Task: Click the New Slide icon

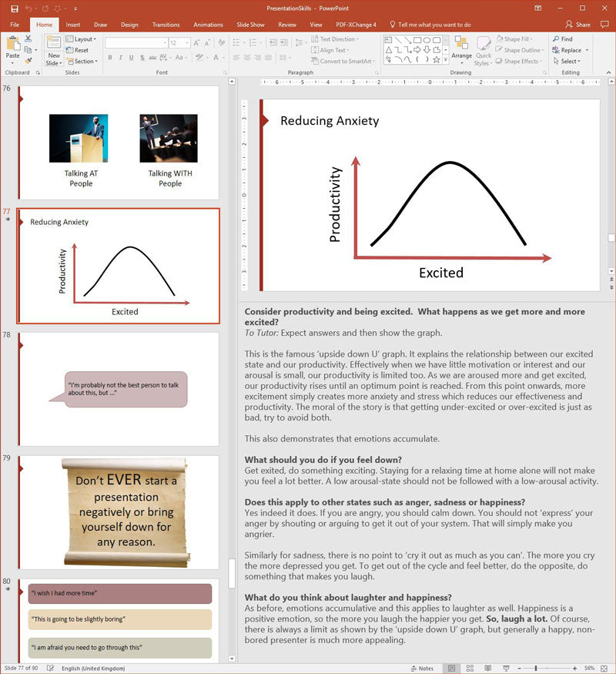Action: coord(54,43)
